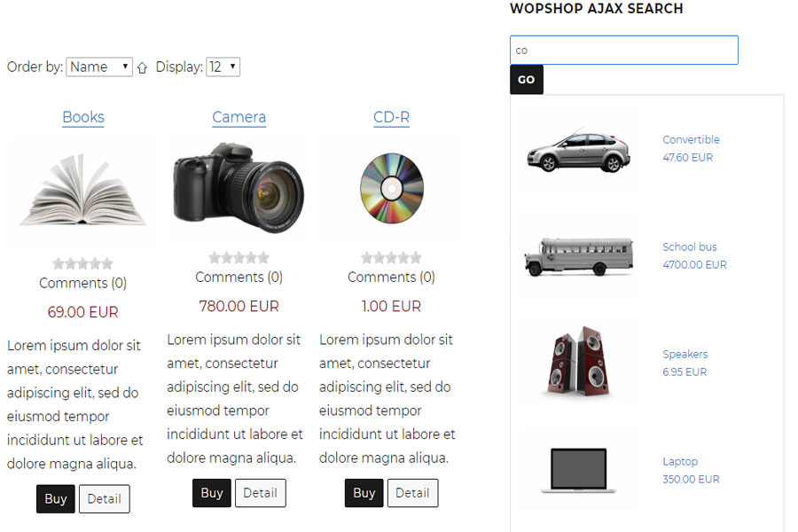Buy the CD-R product

coord(364,493)
